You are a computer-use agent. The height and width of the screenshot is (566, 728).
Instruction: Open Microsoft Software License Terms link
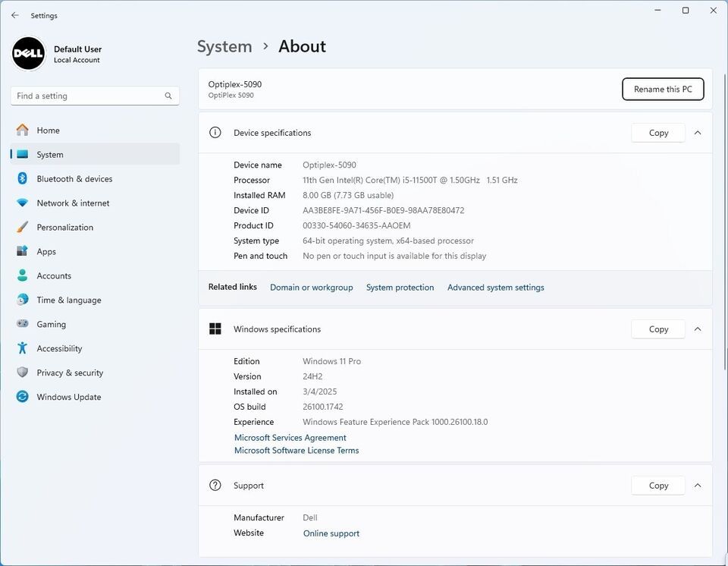pyautogui.click(x=297, y=450)
